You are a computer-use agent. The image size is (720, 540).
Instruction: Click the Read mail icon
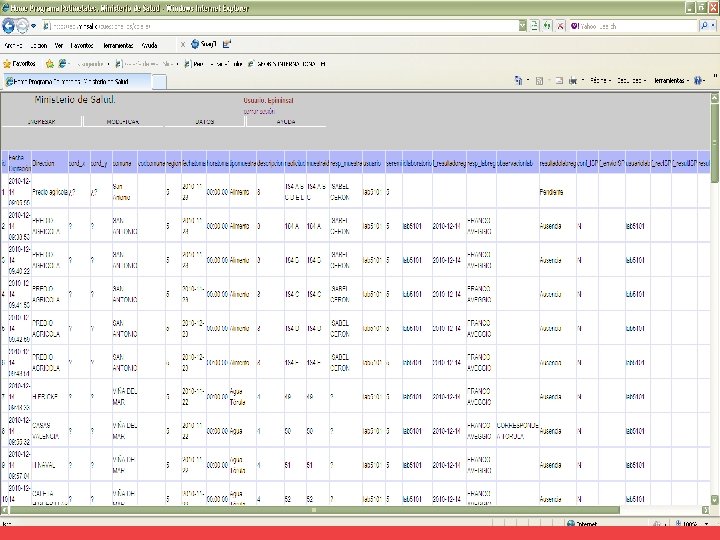pos(559,81)
